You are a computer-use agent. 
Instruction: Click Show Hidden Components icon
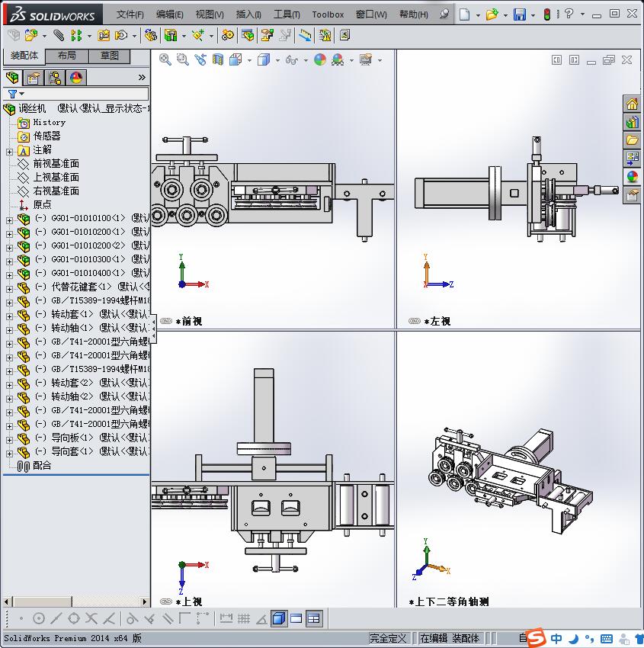[x=151, y=36]
